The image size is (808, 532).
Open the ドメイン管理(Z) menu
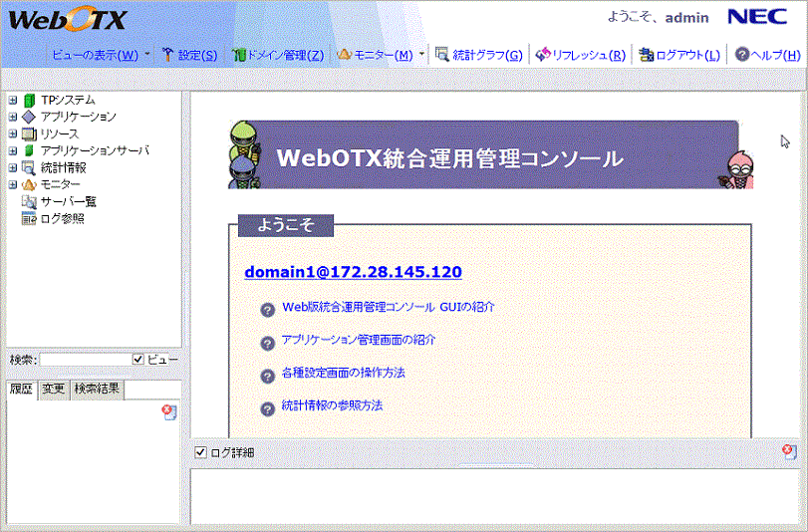[x=277, y=55]
